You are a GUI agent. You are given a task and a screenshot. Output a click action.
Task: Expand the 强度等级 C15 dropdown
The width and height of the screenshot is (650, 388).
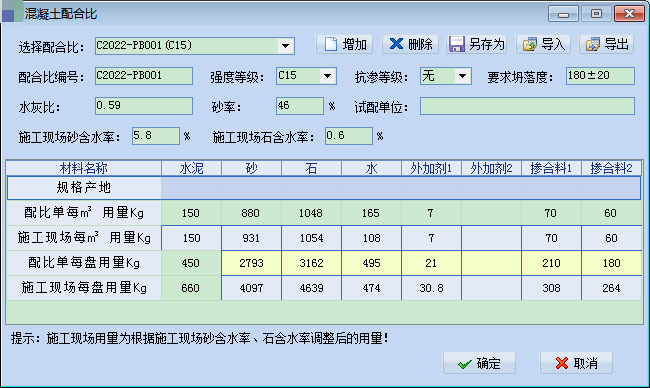[327, 76]
